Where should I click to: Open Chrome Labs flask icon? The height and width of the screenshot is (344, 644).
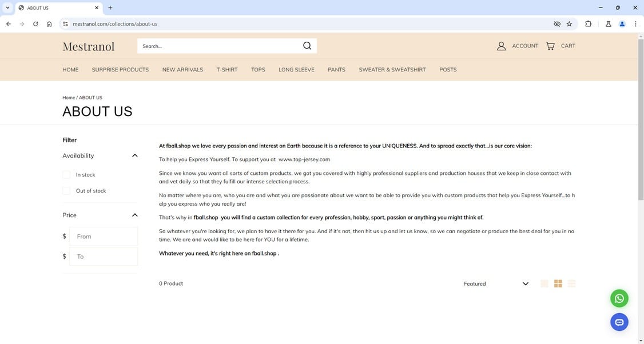pyautogui.click(x=609, y=24)
